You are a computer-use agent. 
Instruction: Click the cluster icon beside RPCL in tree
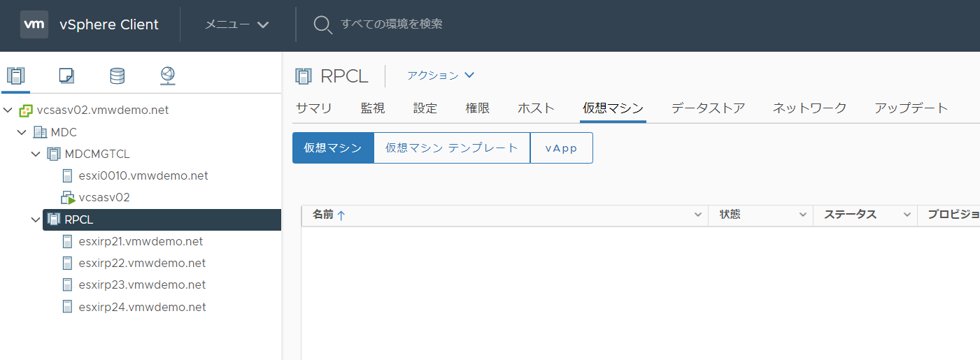coord(54,219)
